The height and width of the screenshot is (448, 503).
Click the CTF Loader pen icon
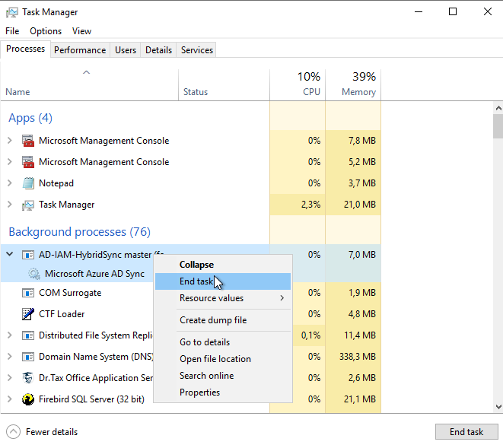tap(28, 314)
